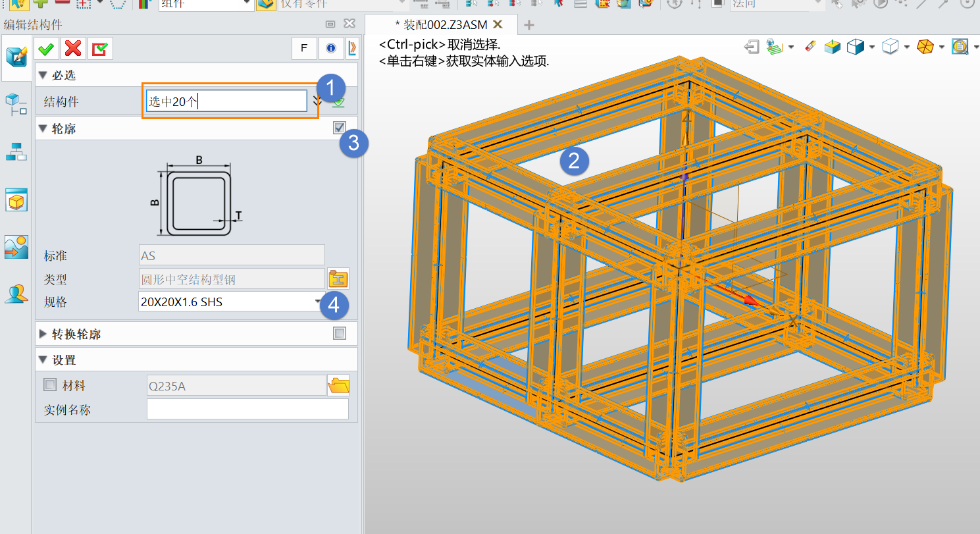Click the orange expand-panel arrow icon
This screenshot has width=980, height=534.
pyautogui.click(x=352, y=48)
